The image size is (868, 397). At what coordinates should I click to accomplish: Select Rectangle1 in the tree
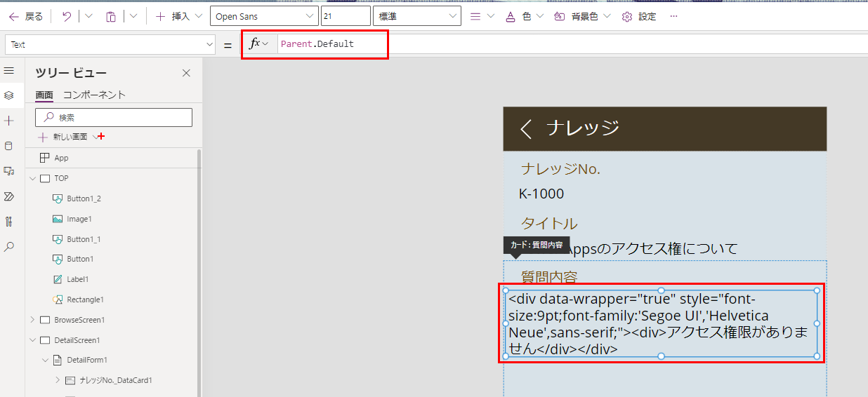click(x=85, y=300)
